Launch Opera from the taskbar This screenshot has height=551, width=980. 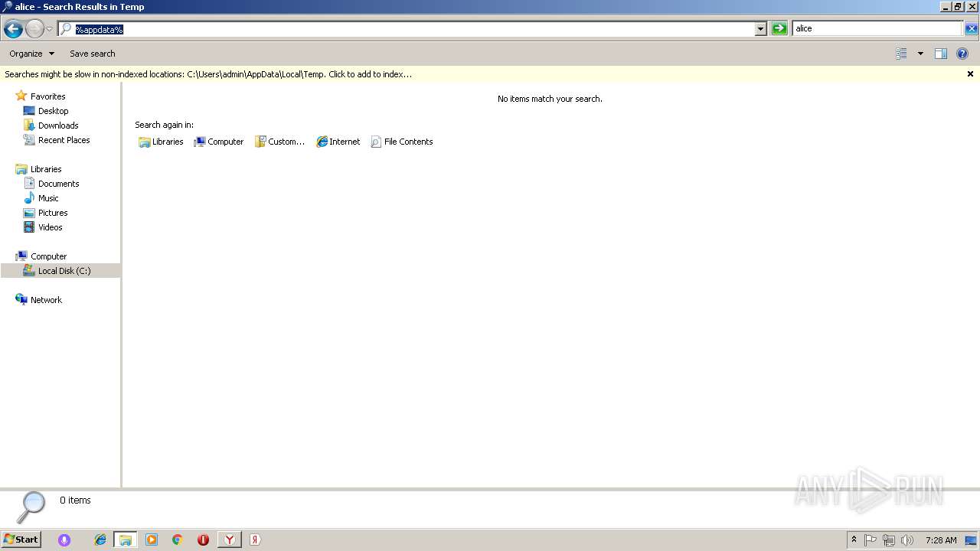coord(203,540)
